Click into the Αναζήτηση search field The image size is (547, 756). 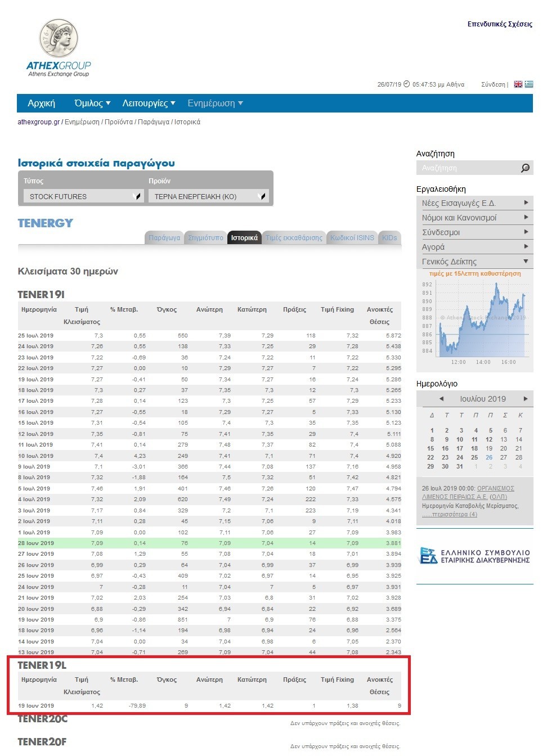coord(468,168)
